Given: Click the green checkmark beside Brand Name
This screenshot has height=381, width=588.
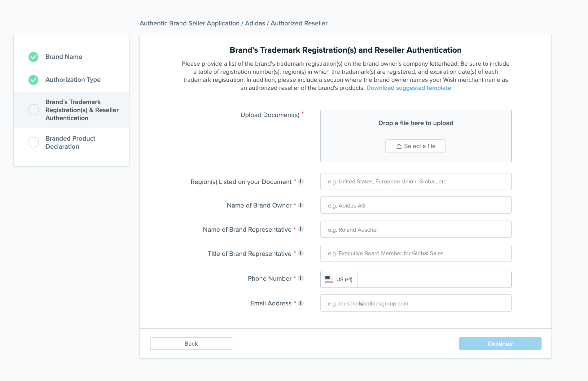Looking at the screenshot, I should 33,57.
